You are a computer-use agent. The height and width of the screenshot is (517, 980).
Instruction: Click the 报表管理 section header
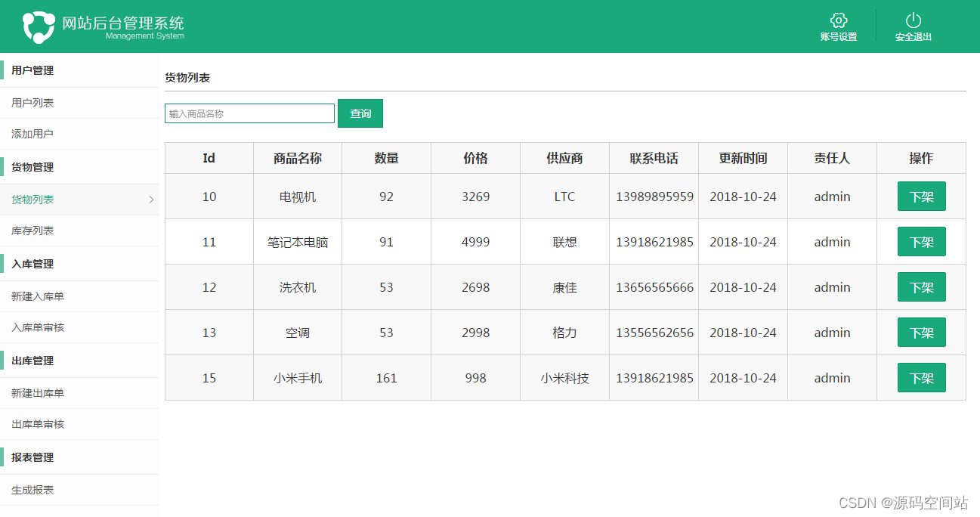(x=32, y=457)
